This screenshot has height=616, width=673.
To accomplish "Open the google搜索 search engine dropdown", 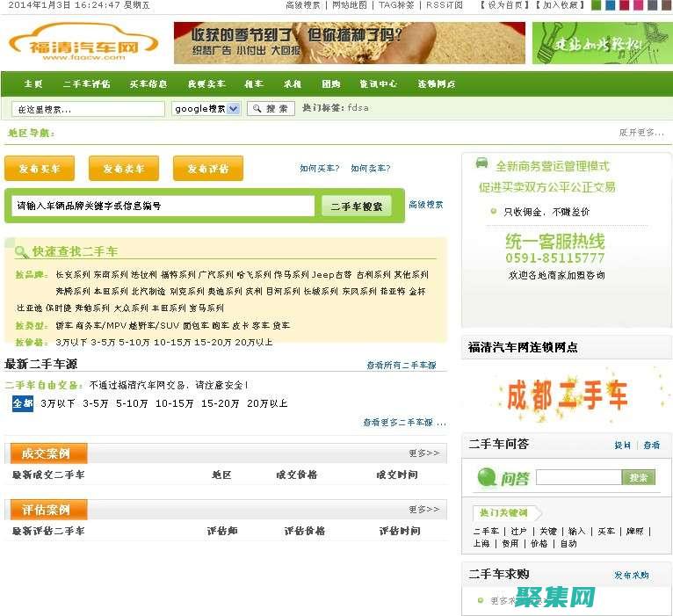I will tap(206, 109).
